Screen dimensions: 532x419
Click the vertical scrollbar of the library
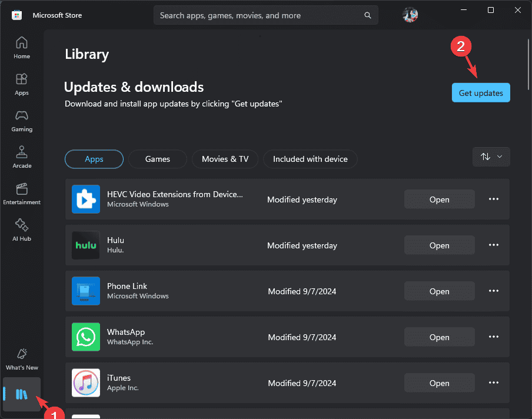(528, 65)
